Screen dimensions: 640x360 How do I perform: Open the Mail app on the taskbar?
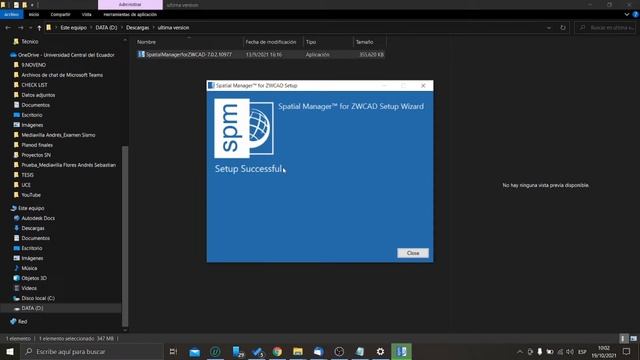click(x=195, y=351)
